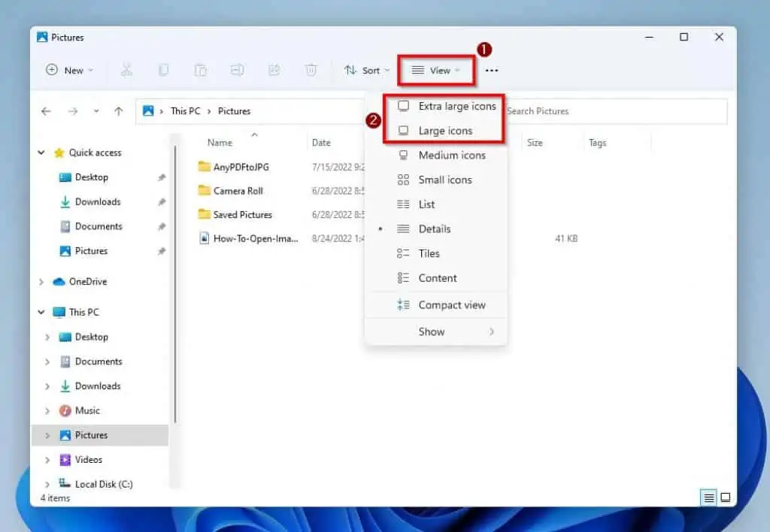Collapse the This PC tree node
Viewport: 770px width, 532px height.
coord(41,312)
